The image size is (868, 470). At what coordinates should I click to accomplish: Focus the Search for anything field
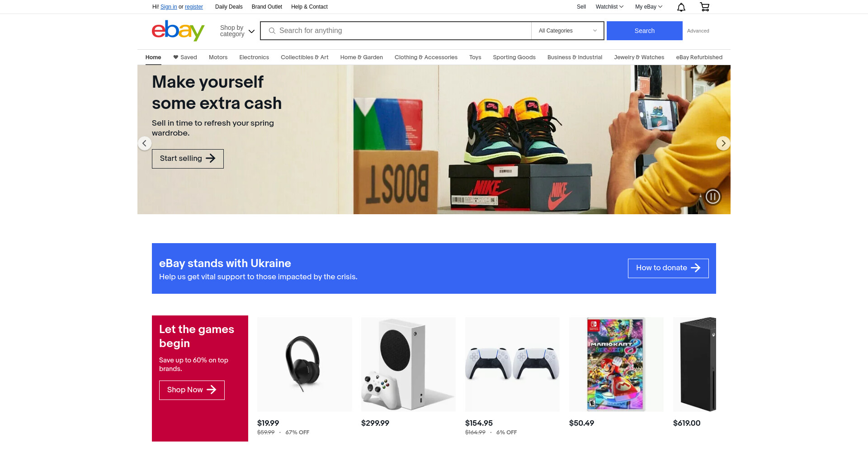point(396,31)
